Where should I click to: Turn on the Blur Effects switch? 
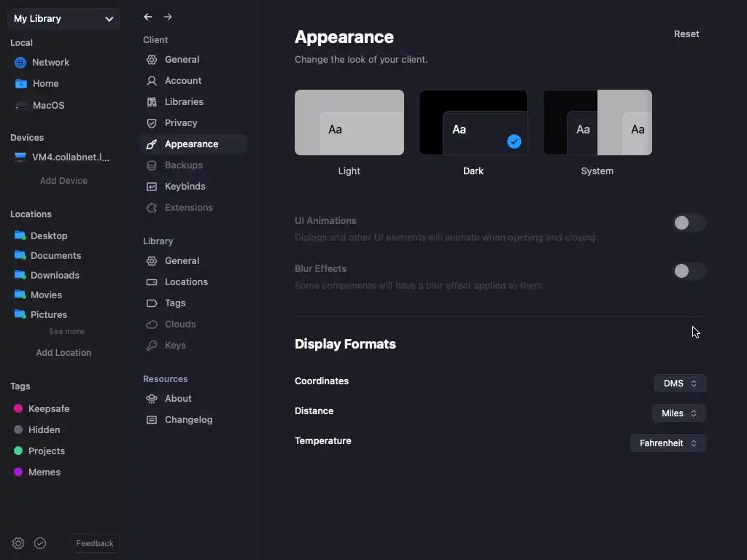pos(688,271)
